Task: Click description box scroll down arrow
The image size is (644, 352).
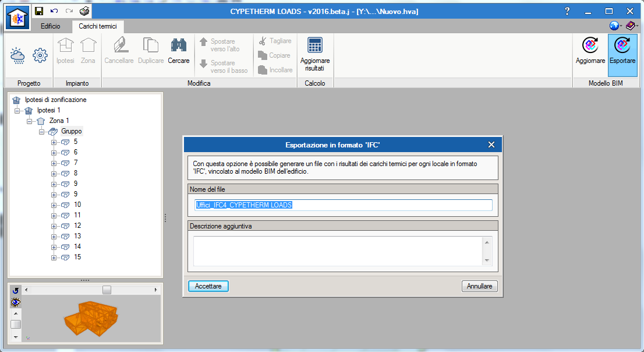Action: [487, 261]
